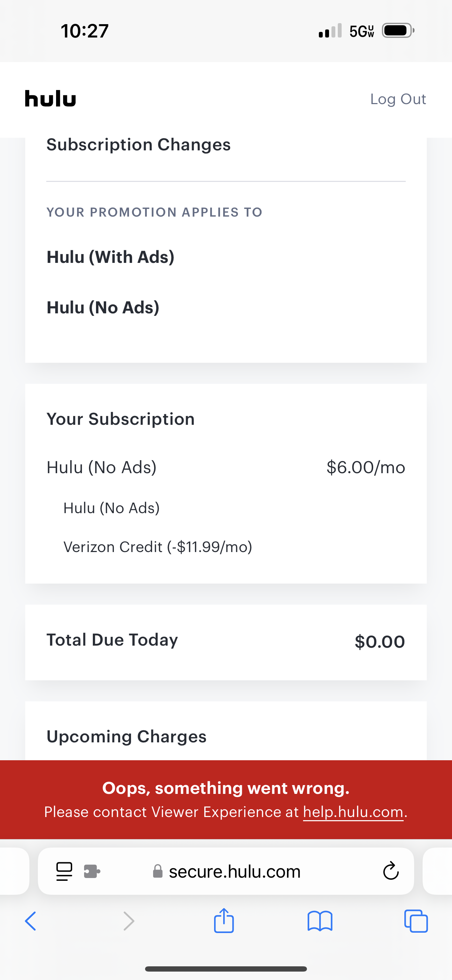Tap the Verizon Credit line item

[x=158, y=547]
